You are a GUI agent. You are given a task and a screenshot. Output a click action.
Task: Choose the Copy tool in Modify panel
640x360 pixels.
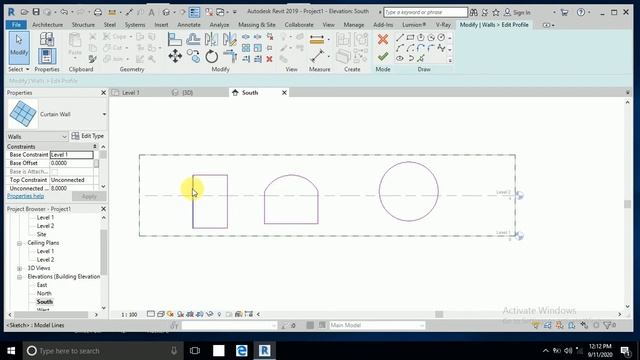[x=193, y=56]
